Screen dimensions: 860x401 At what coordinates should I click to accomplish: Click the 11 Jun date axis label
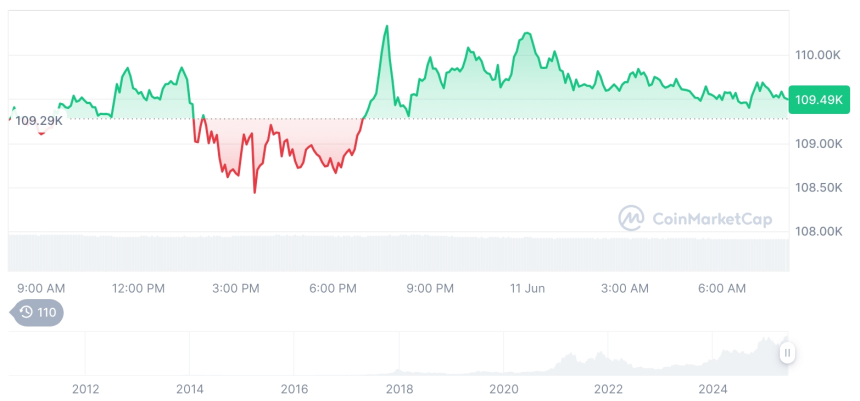[528, 288]
